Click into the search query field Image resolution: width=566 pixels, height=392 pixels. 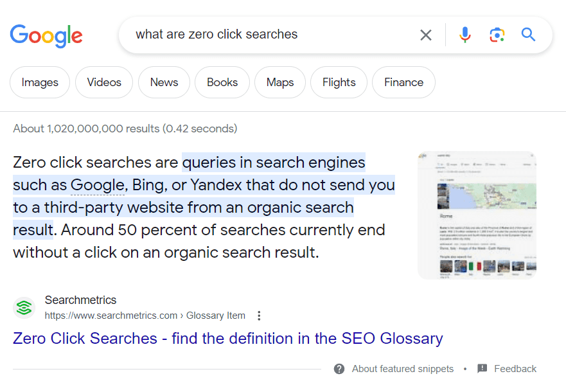click(270, 35)
